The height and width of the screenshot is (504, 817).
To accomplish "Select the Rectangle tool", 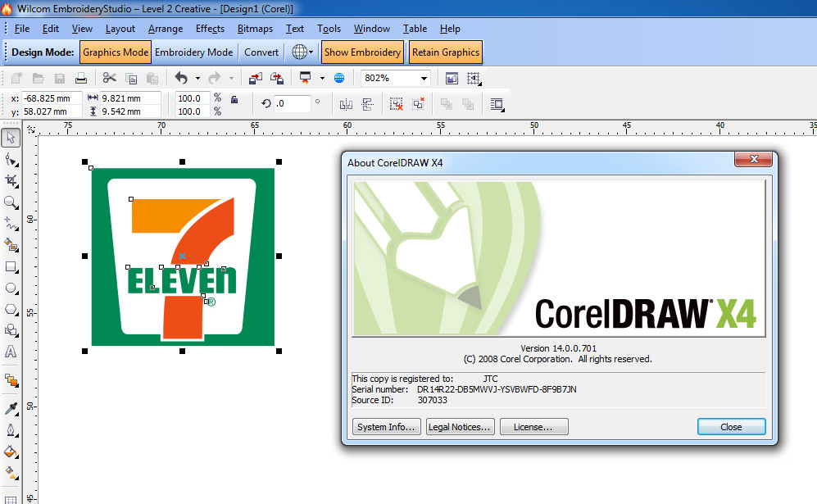I will tap(11, 267).
